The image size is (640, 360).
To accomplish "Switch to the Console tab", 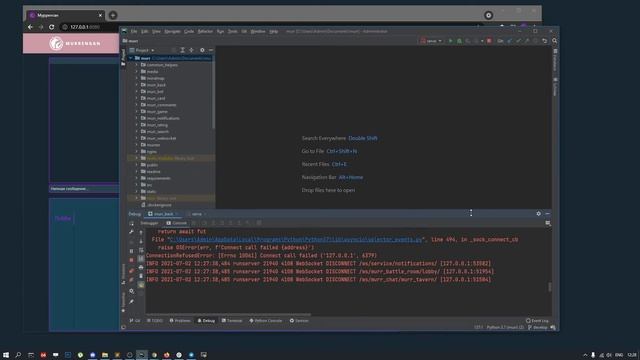I will coord(177,223).
